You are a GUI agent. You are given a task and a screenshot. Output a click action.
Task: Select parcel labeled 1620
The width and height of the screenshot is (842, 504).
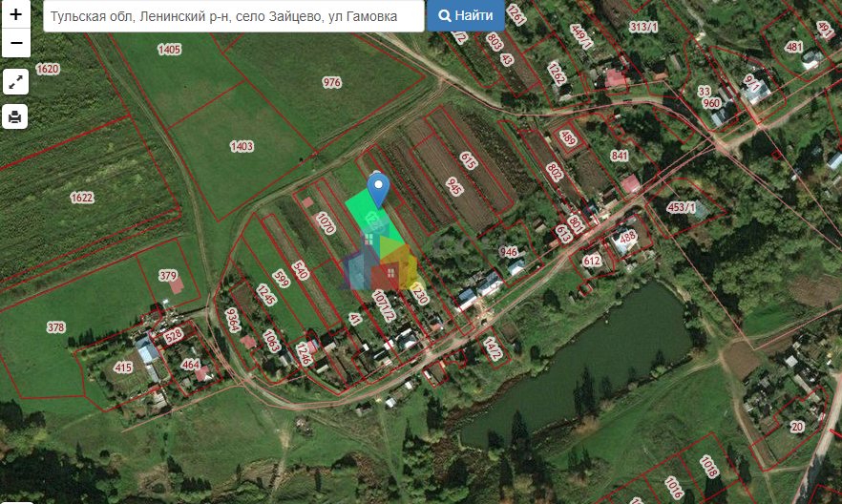48,69
